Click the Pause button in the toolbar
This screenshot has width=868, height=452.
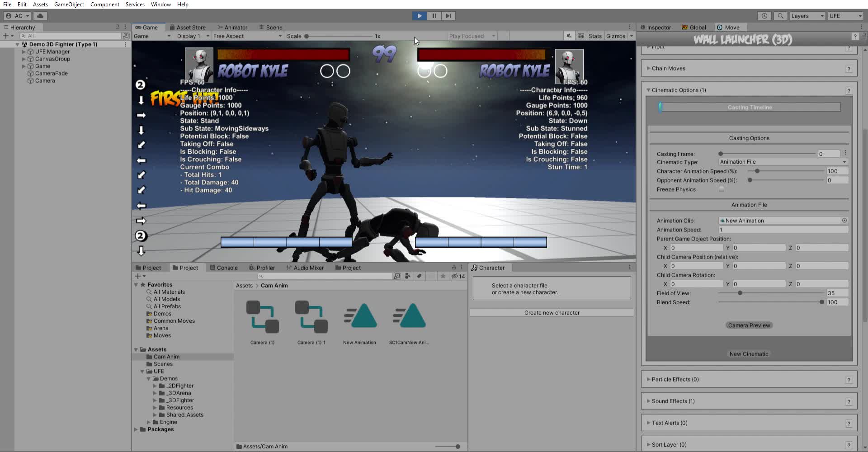[x=434, y=16]
